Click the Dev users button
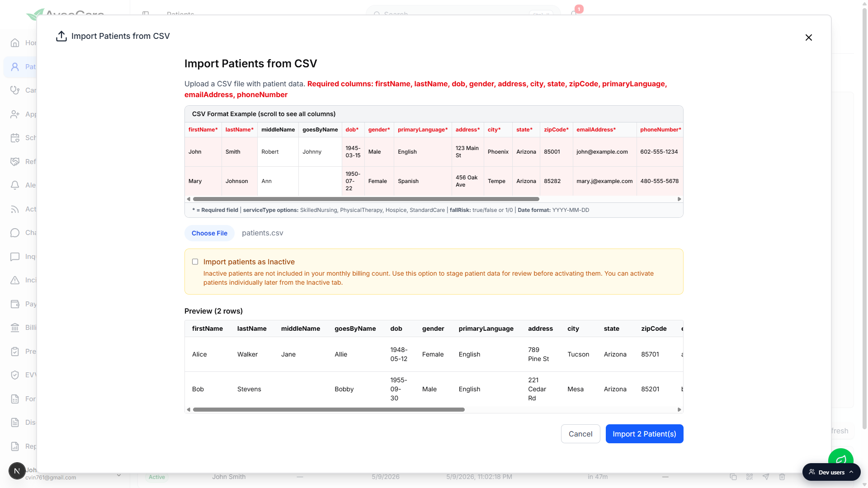The height and width of the screenshot is (488, 868). pos(831,472)
